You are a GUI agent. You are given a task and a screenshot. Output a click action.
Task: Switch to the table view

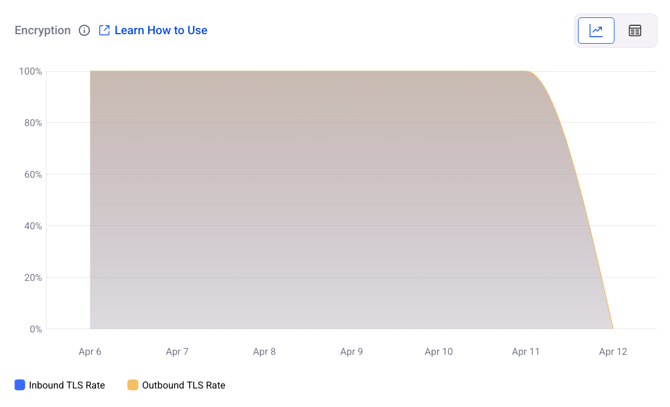tap(635, 31)
